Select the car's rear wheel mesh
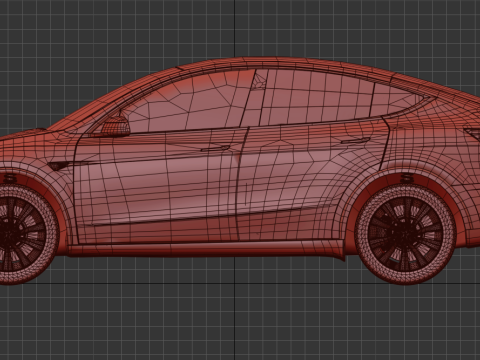 click(x=406, y=234)
